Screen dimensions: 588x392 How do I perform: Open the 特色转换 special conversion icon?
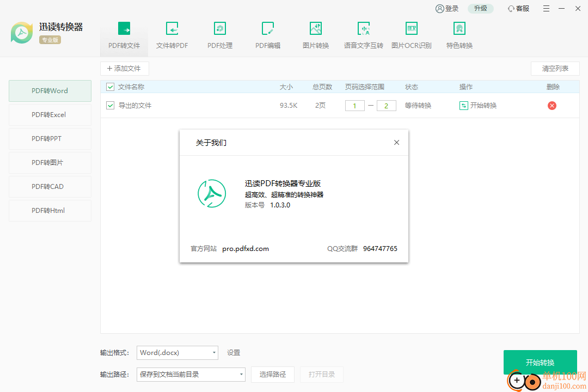click(460, 28)
